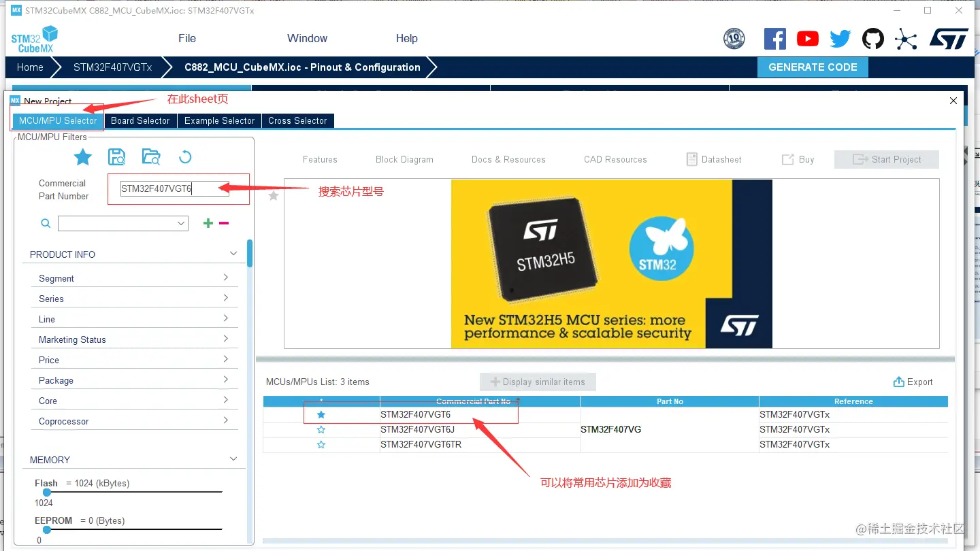Image resolution: width=980 pixels, height=551 pixels.
Task: Go to Home in the breadcrumb
Action: (x=30, y=67)
